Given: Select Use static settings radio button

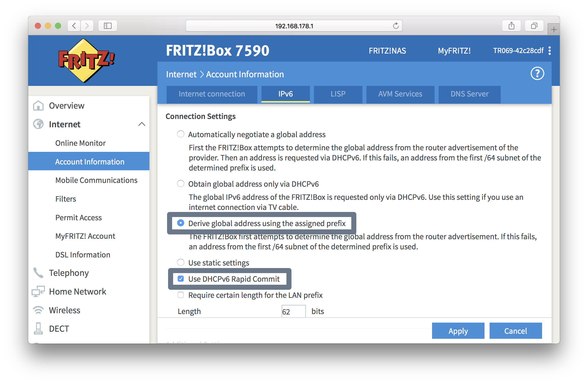Looking at the screenshot, I should point(181,262).
